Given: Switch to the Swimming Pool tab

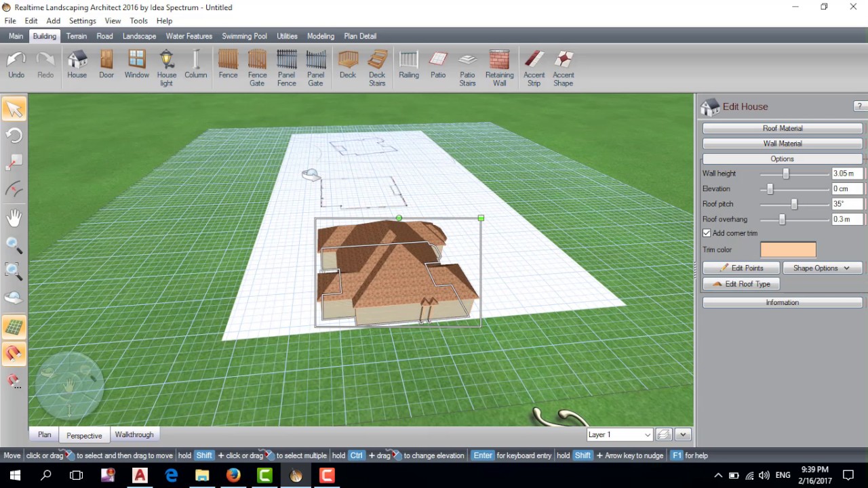Looking at the screenshot, I should click(244, 36).
